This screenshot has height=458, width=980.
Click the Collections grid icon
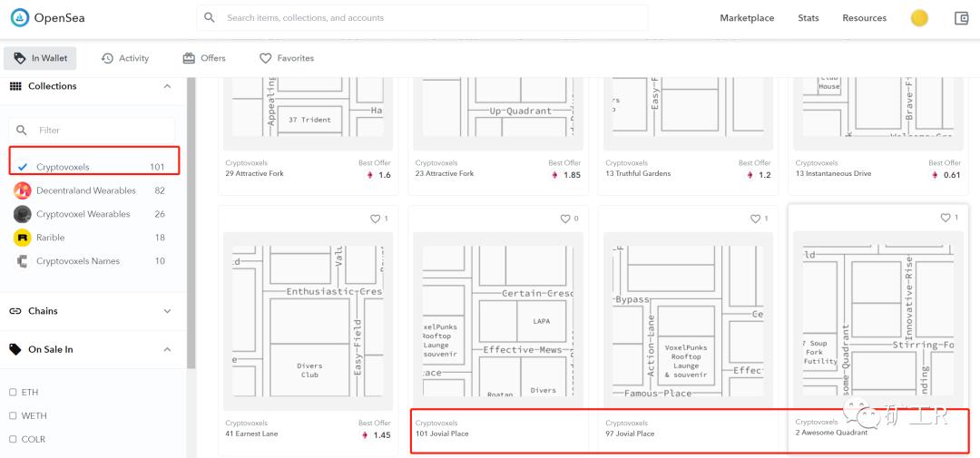pyautogui.click(x=15, y=86)
